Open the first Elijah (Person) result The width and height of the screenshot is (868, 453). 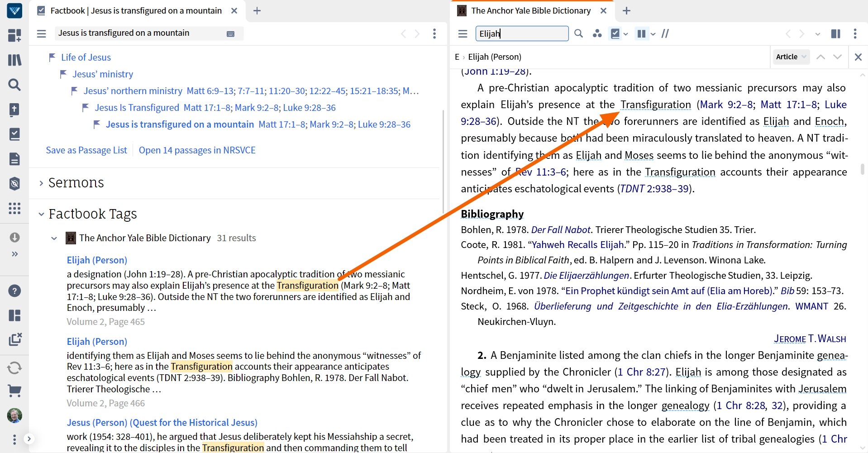coord(97,260)
